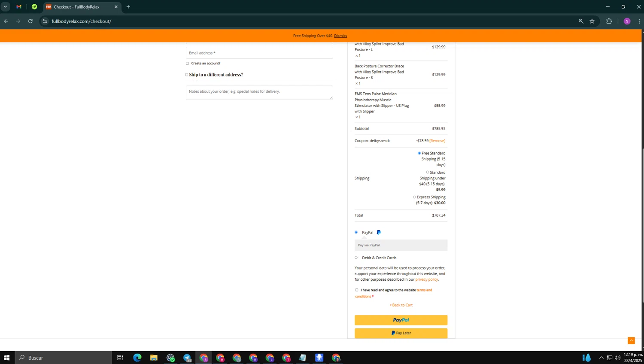This screenshot has width=644, height=364.
Task: Open Task View on the taskbar
Action: click(120, 358)
